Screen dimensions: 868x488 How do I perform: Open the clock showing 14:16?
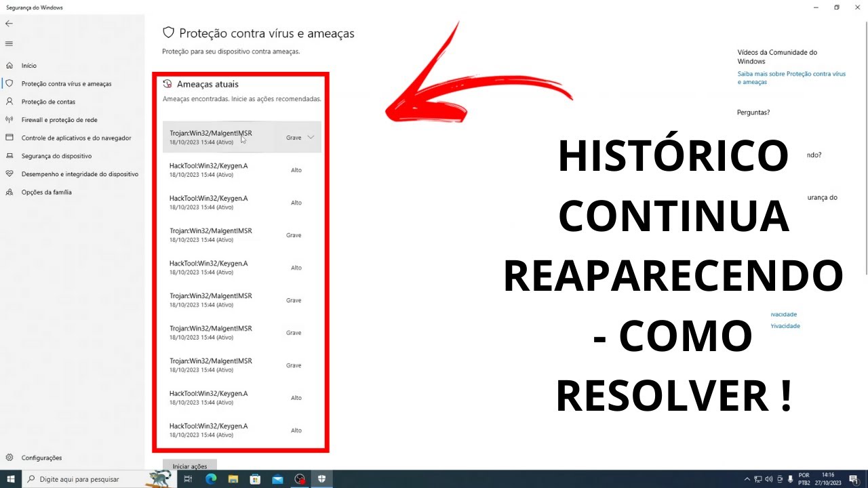point(829,479)
